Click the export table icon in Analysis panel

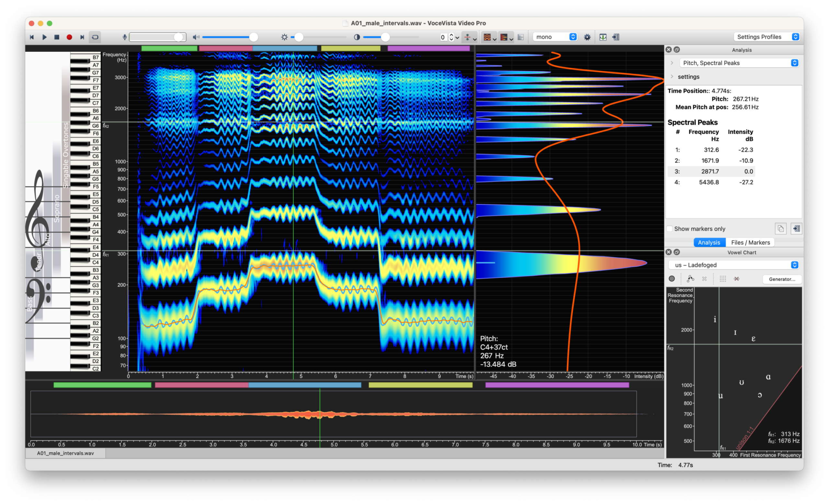click(x=796, y=229)
